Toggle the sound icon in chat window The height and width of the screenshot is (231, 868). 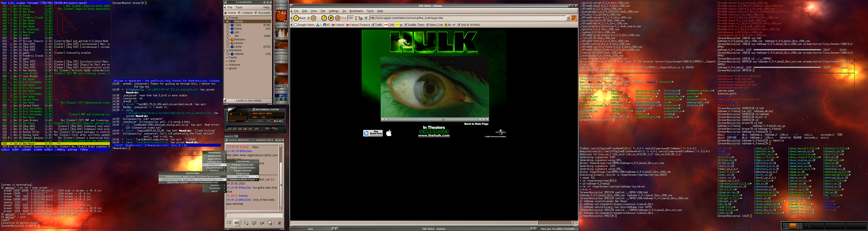236,223
